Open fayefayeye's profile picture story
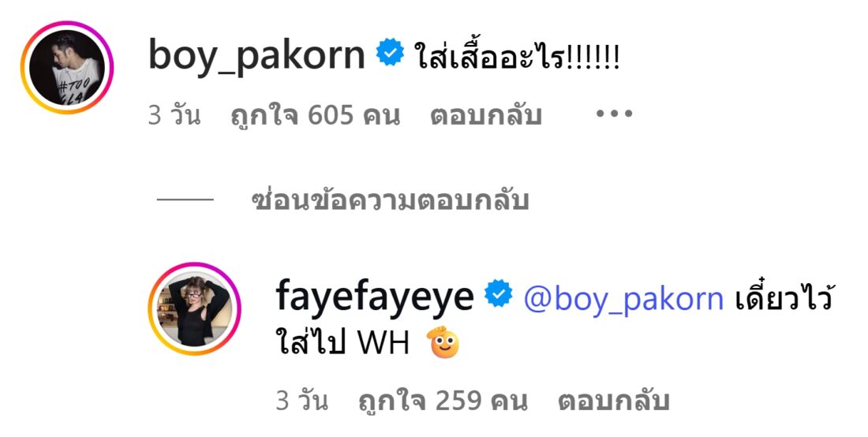The height and width of the screenshot is (437, 868). tap(194, 308)
